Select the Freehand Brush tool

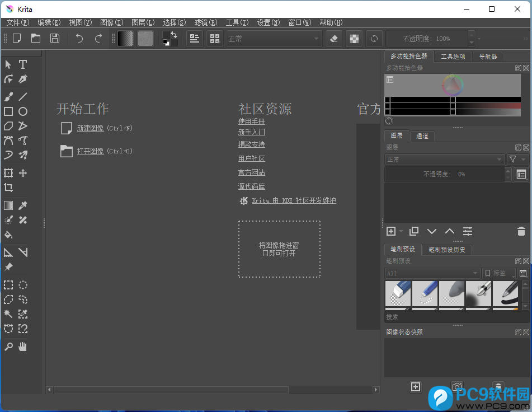(x=8, y=97)
